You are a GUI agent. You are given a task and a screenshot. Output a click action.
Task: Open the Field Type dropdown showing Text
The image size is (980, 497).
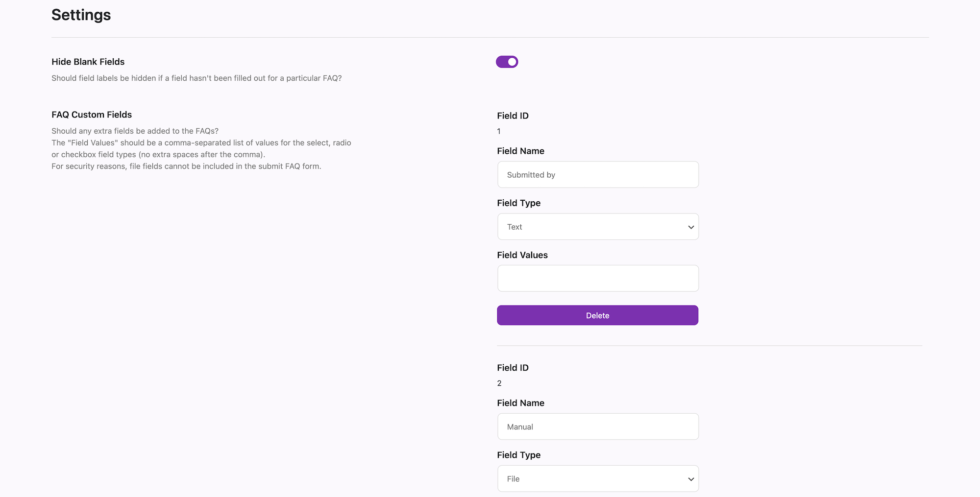click(597, 227)
